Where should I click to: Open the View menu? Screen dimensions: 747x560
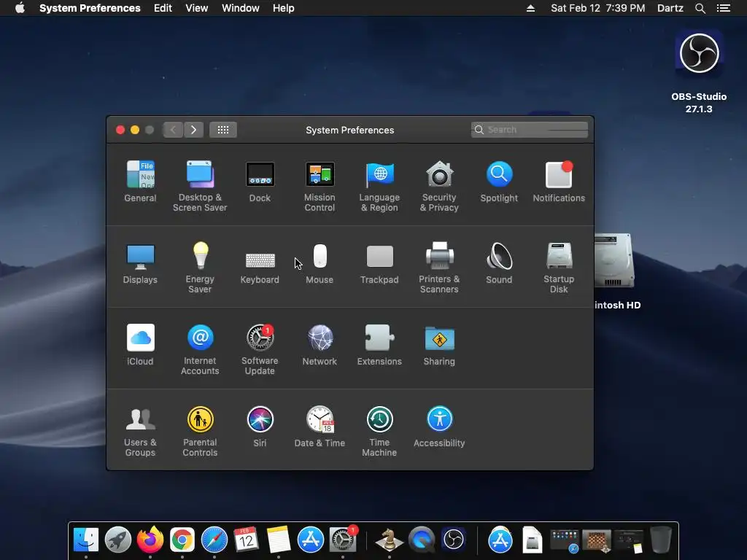197,8
